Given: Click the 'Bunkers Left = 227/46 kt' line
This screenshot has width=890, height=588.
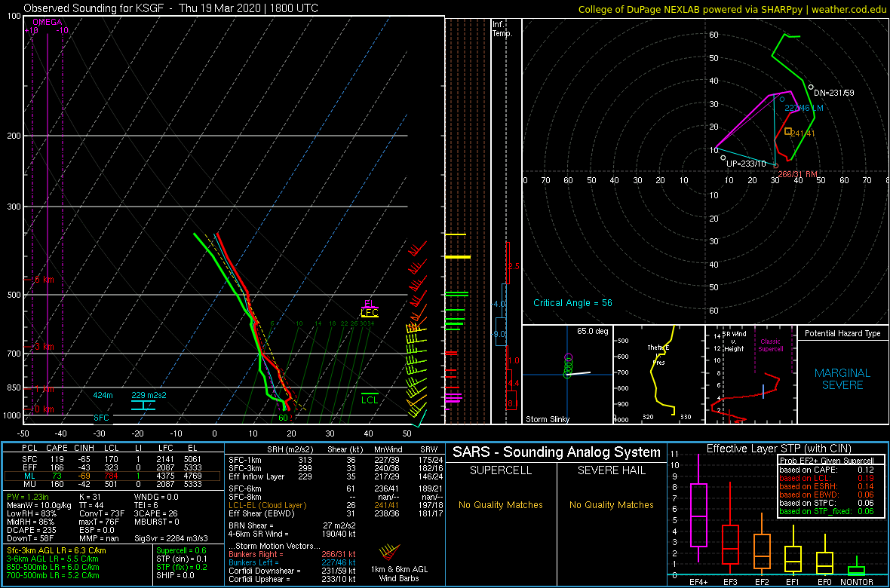Looking at the screenshot, I should click(293, 562).
